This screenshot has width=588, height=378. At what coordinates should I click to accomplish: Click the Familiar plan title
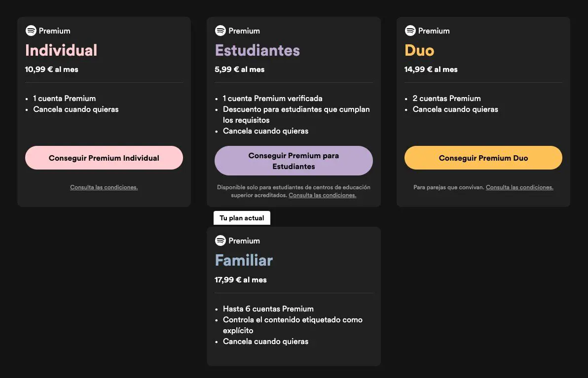(x=244, y=260)
